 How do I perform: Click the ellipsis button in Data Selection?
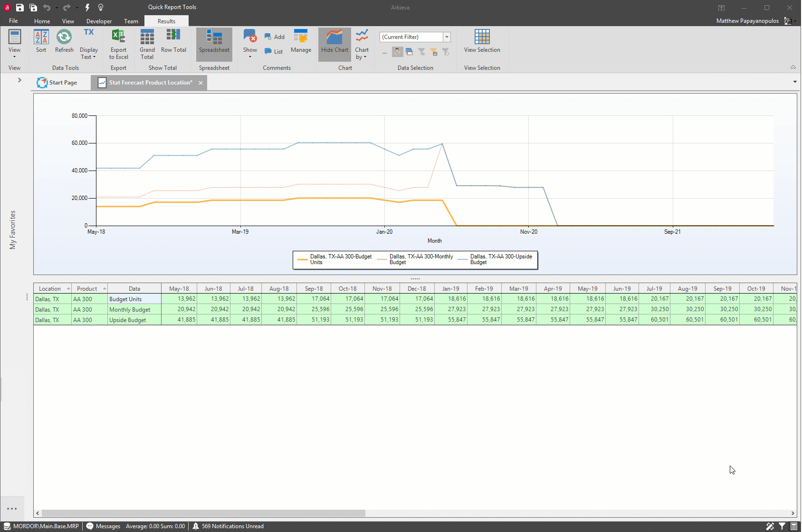pyautogui.click(x=384, y=52)
